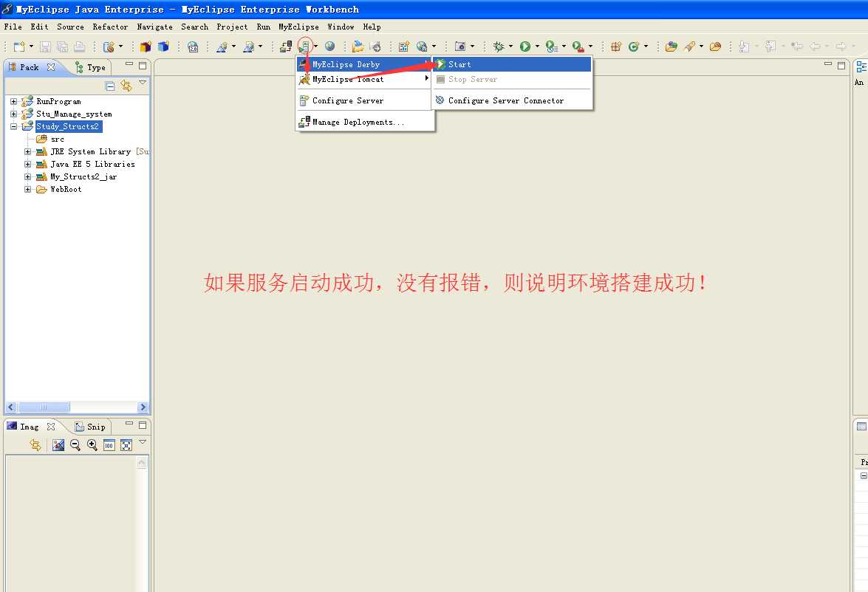The image size is (868, 592).
Task: Click the Run External Tools icon with toolbox
Action: pyautogui.click(x=578, y=47)
